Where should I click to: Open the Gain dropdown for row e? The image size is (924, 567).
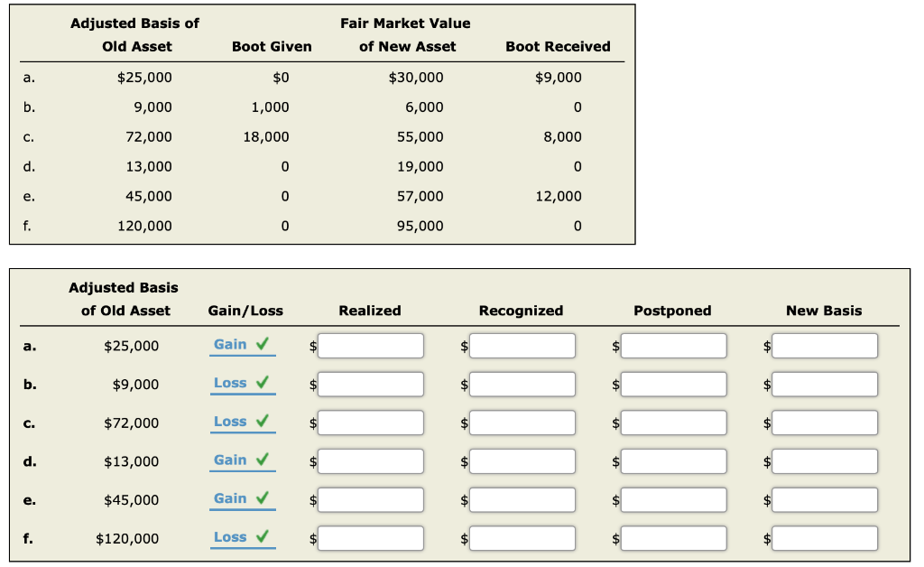(x=242, y=499)
